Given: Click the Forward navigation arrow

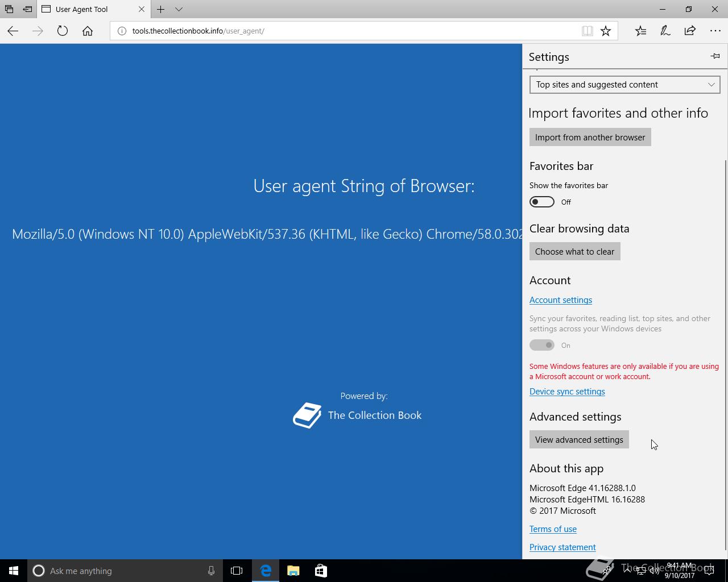Looking at the screenshot, I should [38, 31].
